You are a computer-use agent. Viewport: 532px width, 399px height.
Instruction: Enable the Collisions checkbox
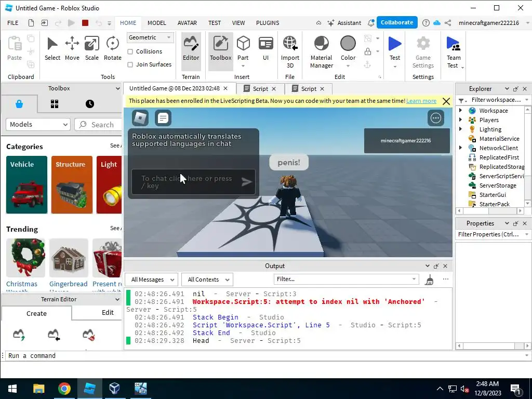point(130,51)
